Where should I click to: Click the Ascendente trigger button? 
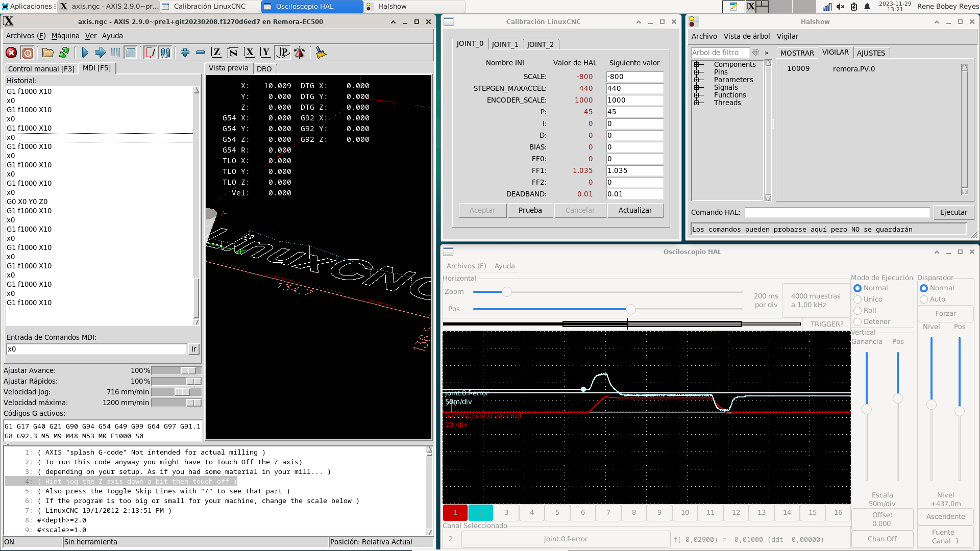click(945, 516)
